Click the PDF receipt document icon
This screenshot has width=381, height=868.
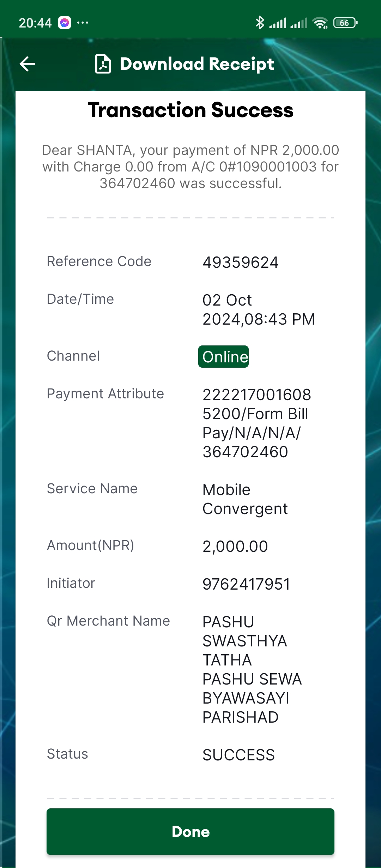pyautogui.click(x=103, y=64)
